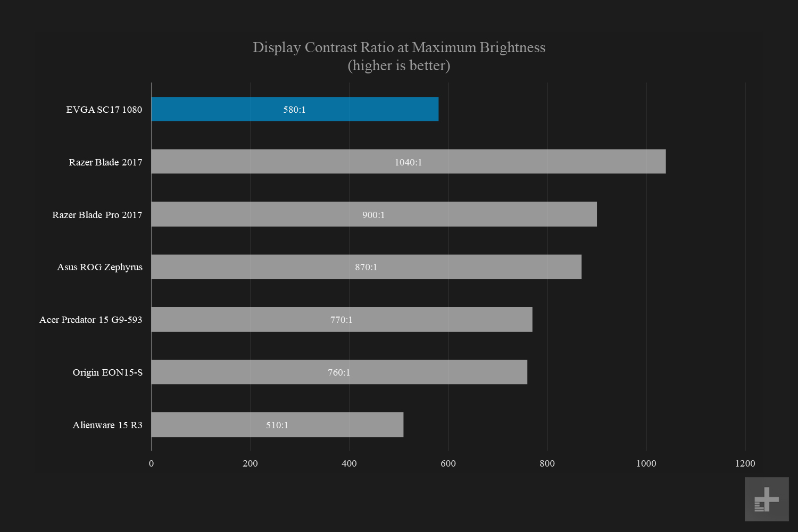
Task: Click the Asus ROG Zephyrus bar
Action: pos(367,267)
